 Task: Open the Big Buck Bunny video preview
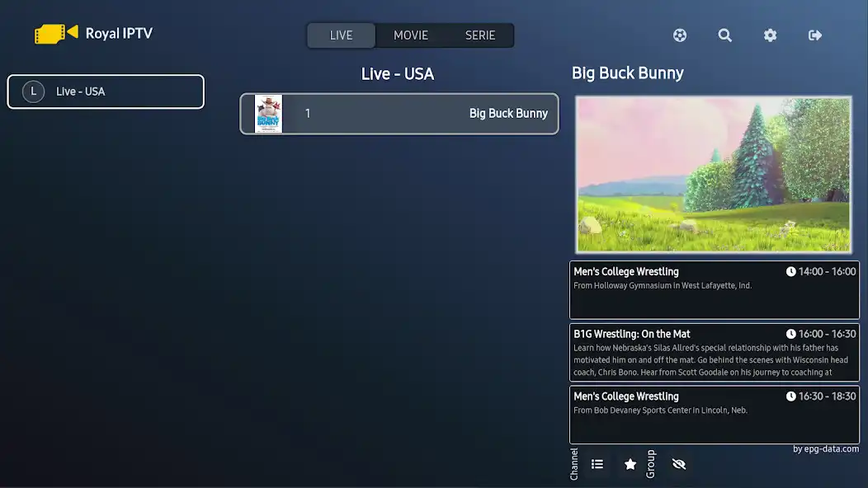pyautogui.click(x=715, y=174)
